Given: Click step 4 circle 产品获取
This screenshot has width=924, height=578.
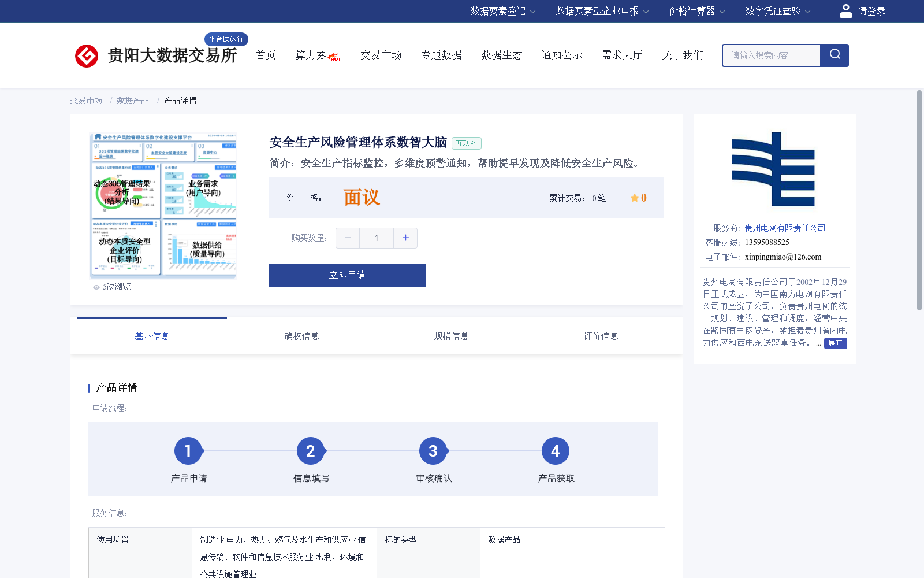Looking at the screenshot, I should pos(556,451).
